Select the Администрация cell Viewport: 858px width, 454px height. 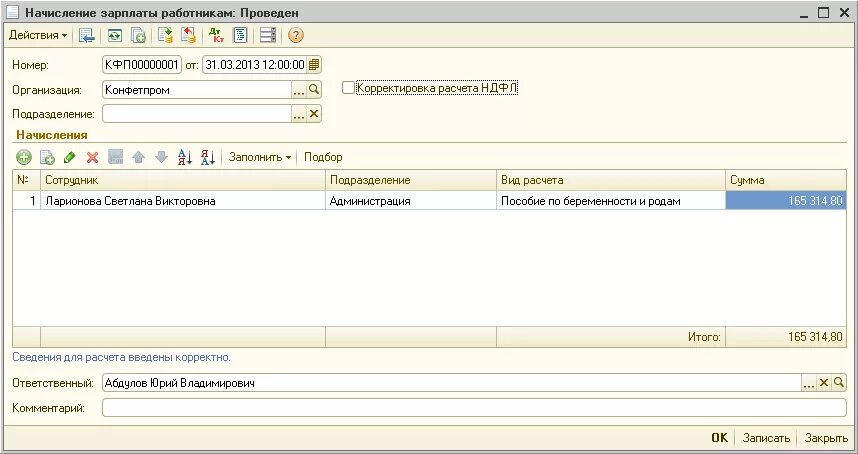click(411, 201)
